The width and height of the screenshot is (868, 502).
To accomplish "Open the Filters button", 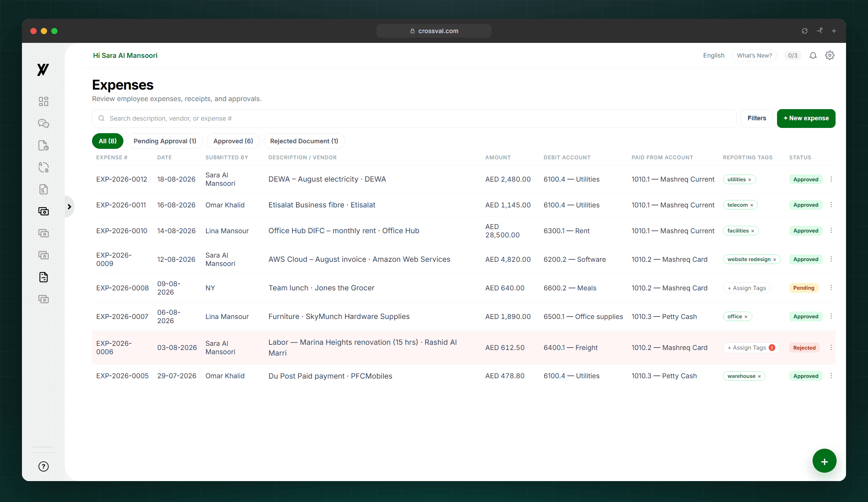I will click(x=757, y=119).
